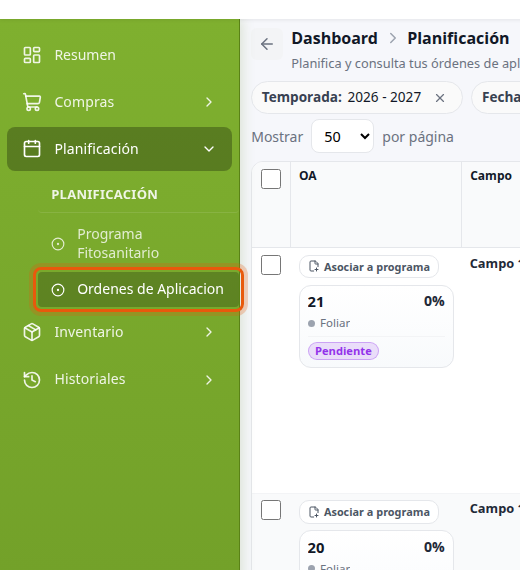Click Asociar a programa for order 21
The height and width of the screenshot is (570, 520).
tap(369, 267)
